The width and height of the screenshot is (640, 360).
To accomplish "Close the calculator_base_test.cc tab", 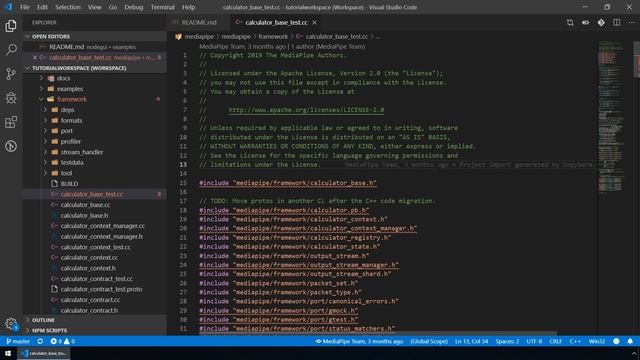I will [x=314, y=22].
